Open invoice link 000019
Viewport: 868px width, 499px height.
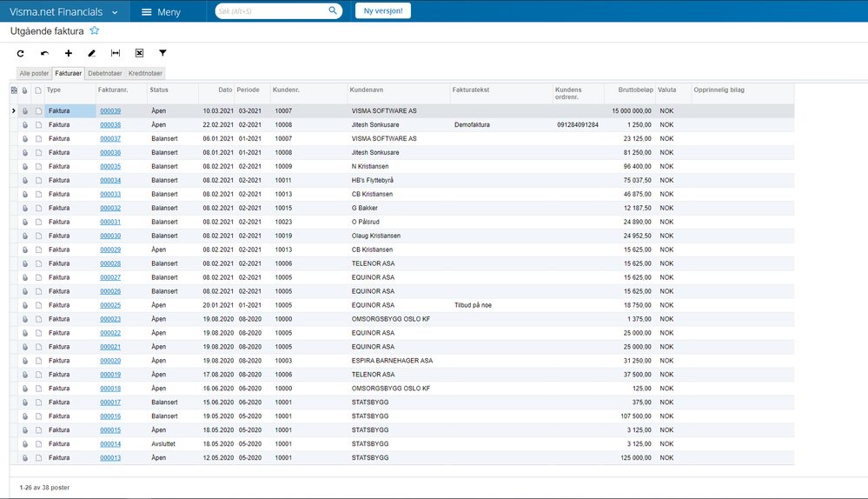(x=110, y=375)
